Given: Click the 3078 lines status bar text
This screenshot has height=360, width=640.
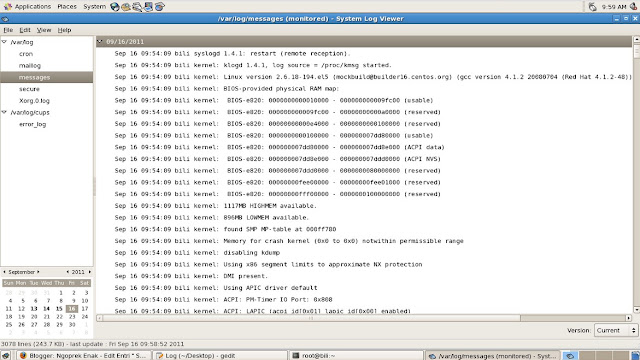Looking at the screenshot, I should [92, 344].
